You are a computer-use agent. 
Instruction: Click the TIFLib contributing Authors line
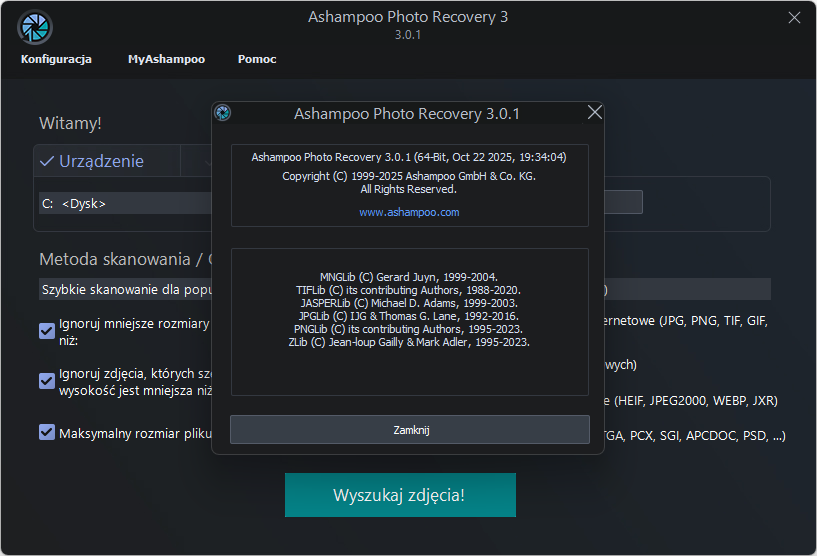408,290
